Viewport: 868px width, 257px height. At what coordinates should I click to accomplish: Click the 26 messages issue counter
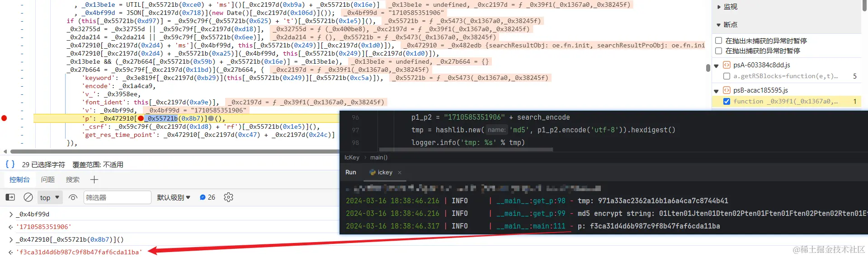point(208,197)
